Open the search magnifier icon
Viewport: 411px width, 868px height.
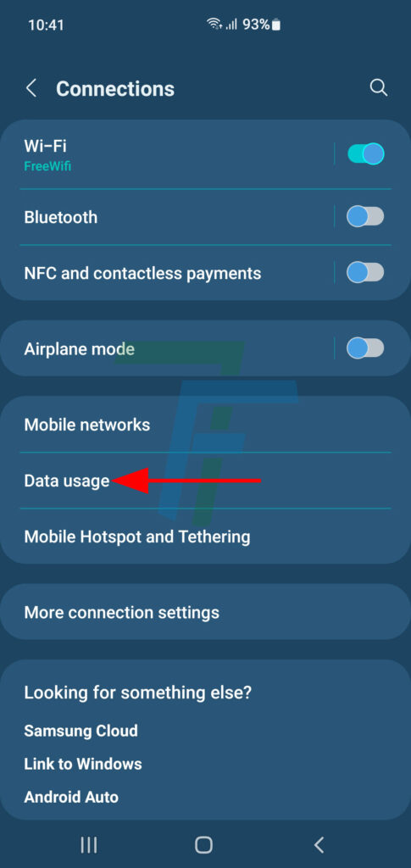tap(378, 87)
